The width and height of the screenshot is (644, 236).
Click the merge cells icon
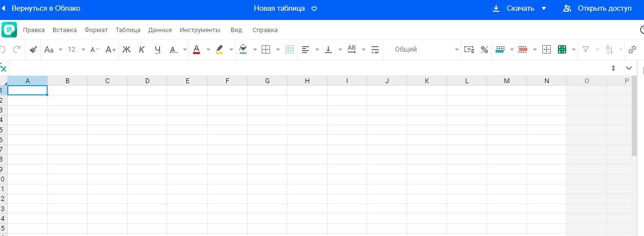pos(546,49)
